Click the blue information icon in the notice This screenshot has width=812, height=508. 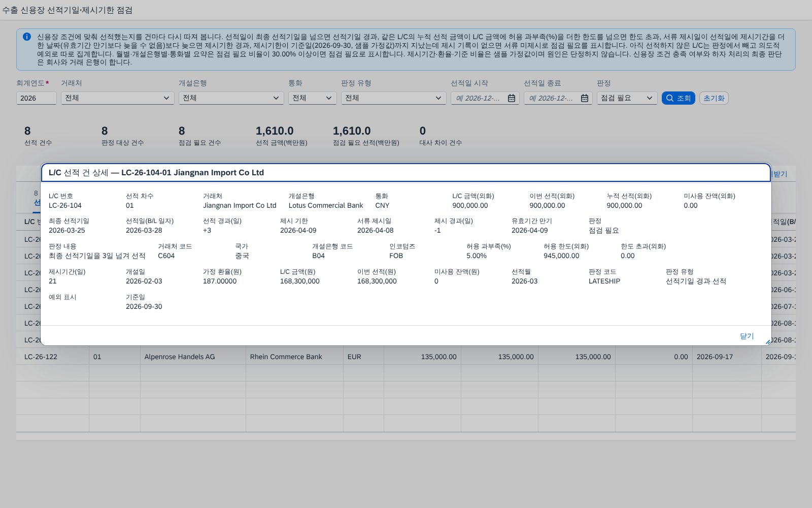point(27,37)
